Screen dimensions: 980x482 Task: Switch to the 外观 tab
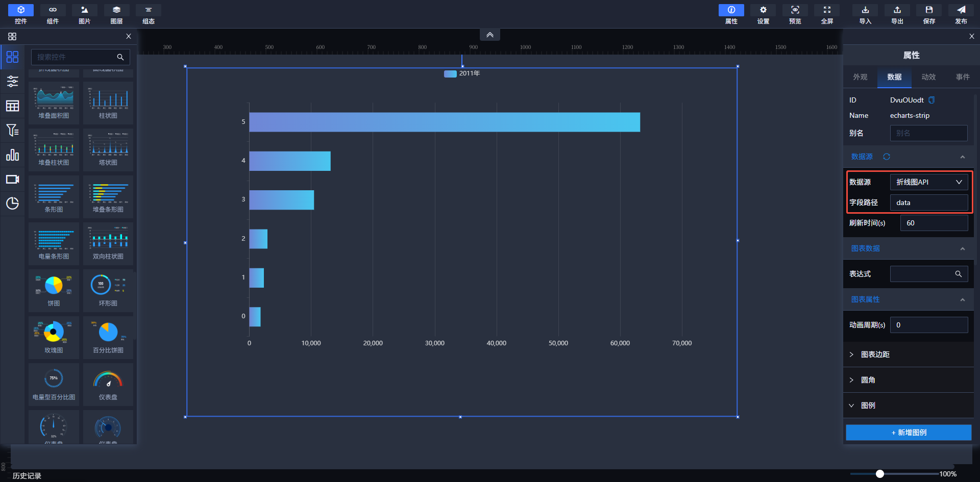pos(860,77)
